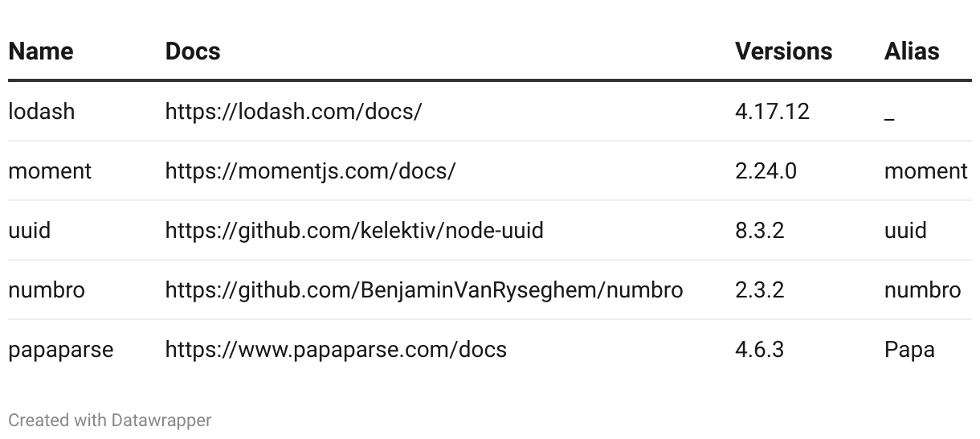Screen dimensions: 980x439
Task: Click the papaparse version 4.6.3
Action: [x=759, y=349]
